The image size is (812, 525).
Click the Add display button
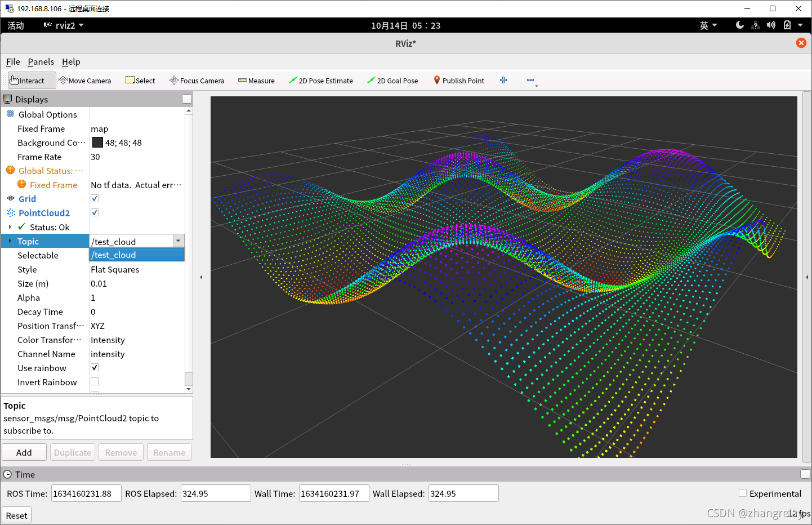(24, 452)
